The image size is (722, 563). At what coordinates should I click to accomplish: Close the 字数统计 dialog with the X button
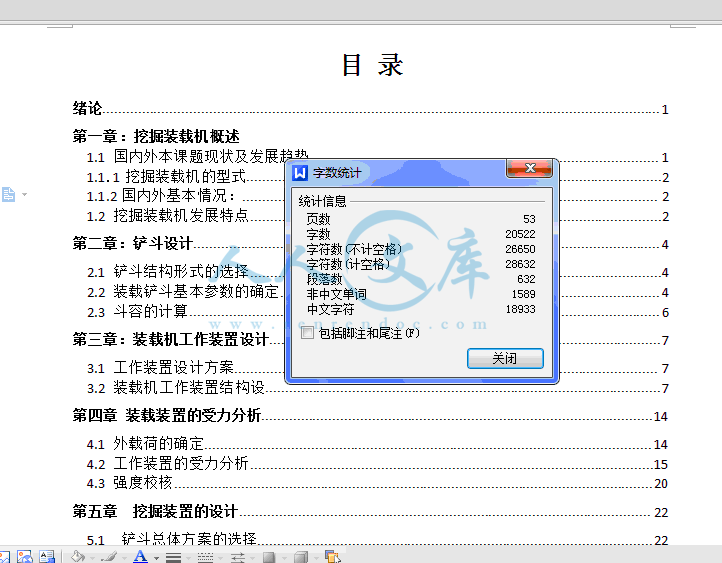click(530, 168)
